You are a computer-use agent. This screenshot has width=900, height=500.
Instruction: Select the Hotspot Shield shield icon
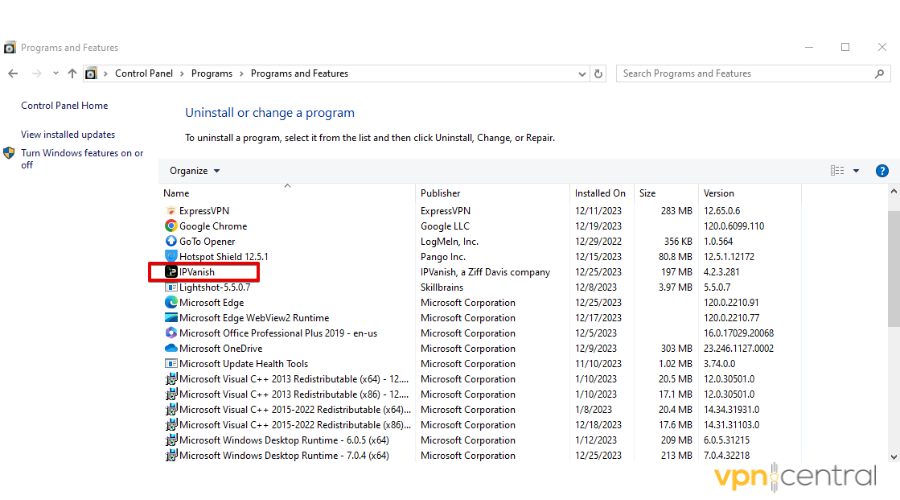(x=171, y=257)
